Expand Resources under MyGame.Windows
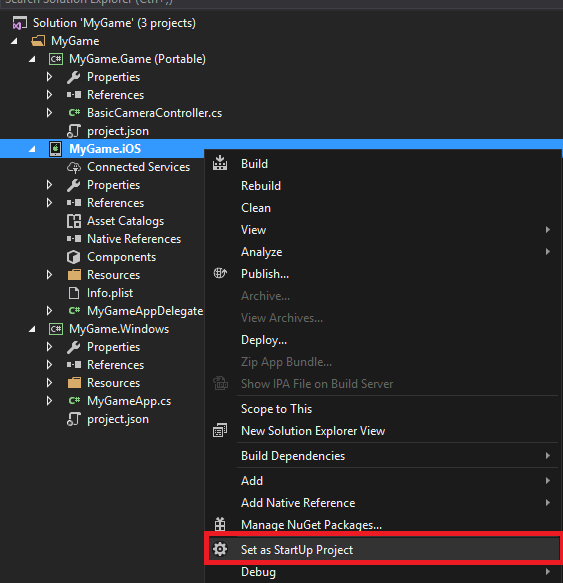Viewport: 563px width, 583px height. tap(49, 383)
